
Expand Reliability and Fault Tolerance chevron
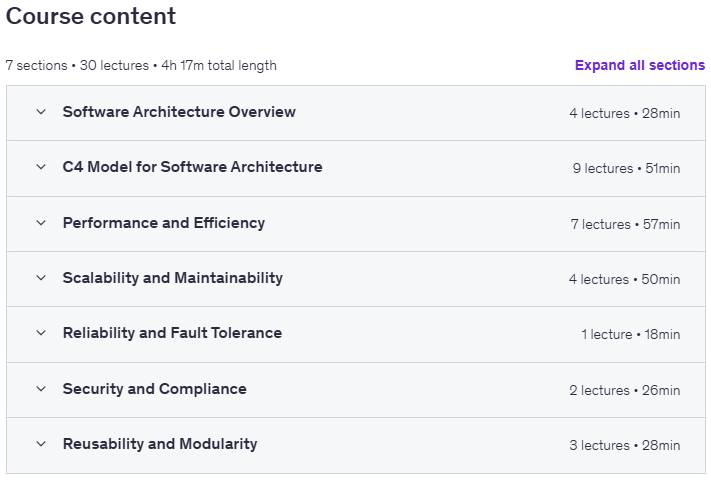41,333
